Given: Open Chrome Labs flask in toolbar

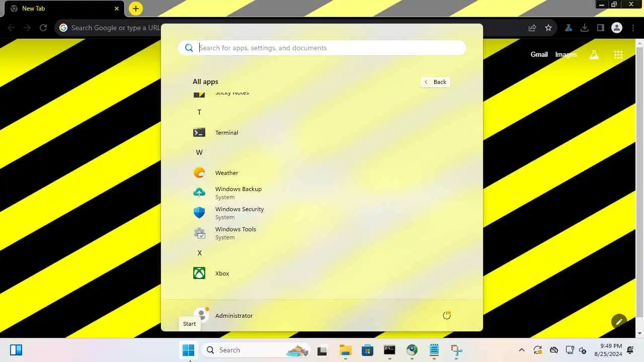Looking at the screenshot, I should [x=569, y=28].
